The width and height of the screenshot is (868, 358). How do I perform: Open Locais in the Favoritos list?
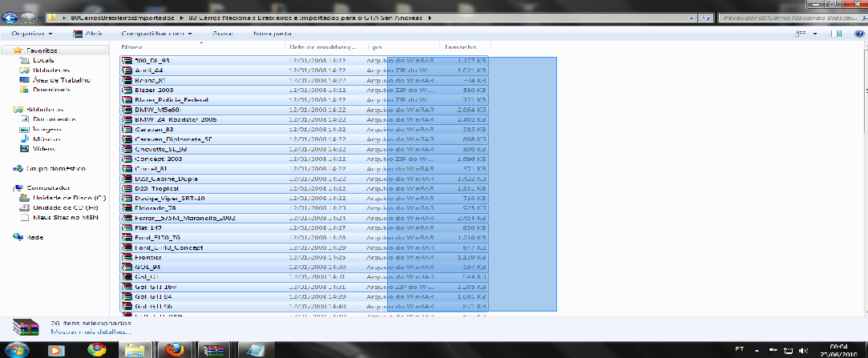click(x=43, y=60)
